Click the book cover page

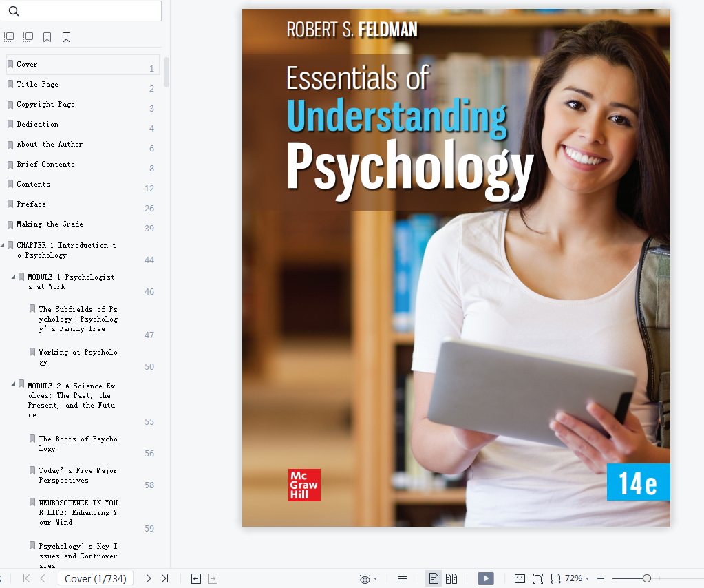(456, 268)
